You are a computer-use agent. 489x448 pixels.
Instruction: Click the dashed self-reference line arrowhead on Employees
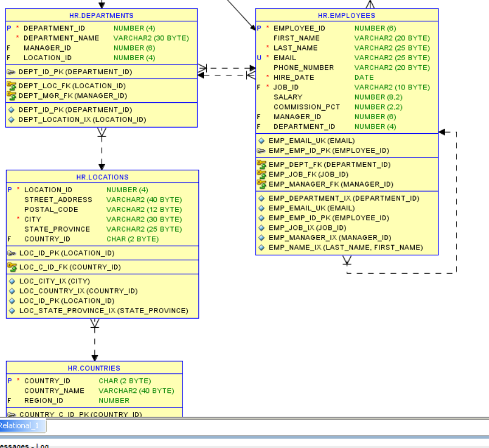click(442, 132)
